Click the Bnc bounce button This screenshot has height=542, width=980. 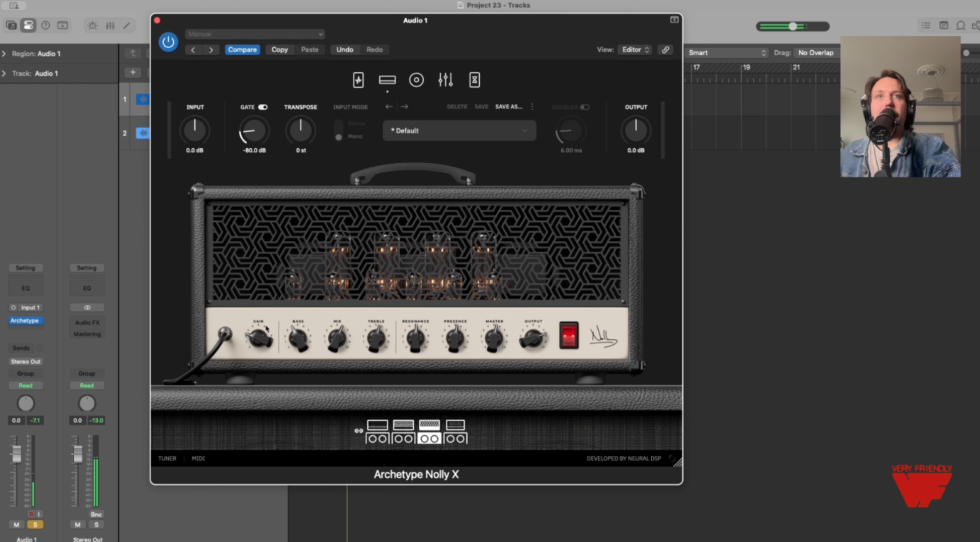[96, 514]
